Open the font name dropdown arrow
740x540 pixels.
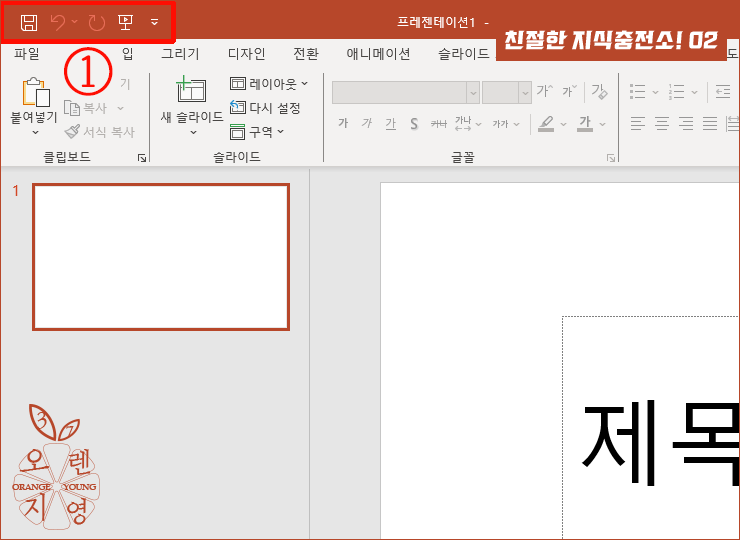[x=473, y=93]
